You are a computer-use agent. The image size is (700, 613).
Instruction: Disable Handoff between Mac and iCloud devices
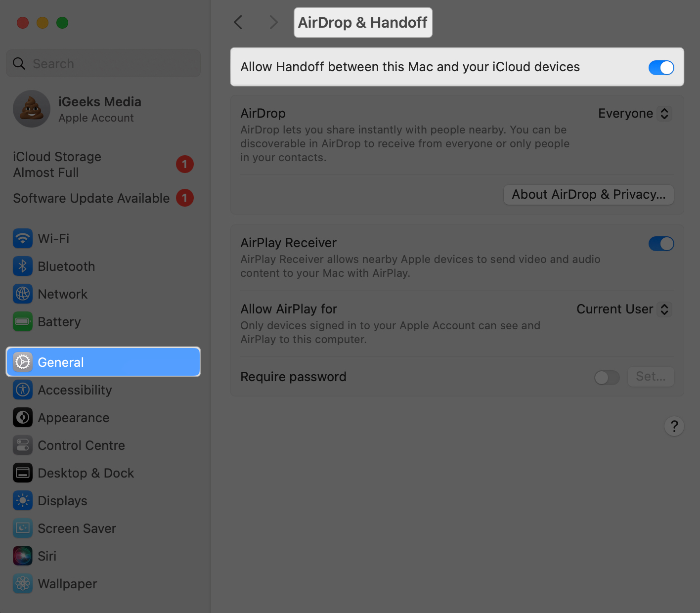point(661,67)
